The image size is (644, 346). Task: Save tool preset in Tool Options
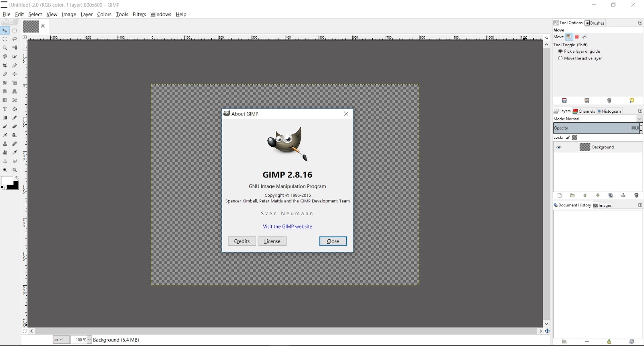tap(564, 101)
